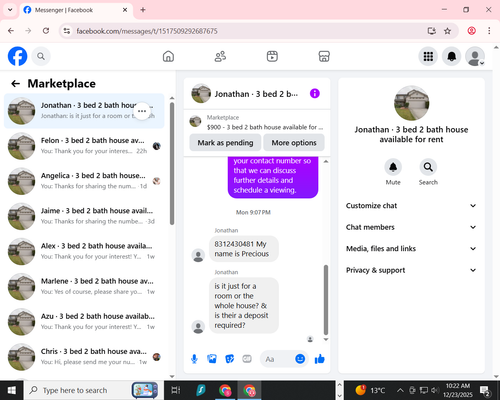Open Marlene's house rental conversation

click(84, 287)
